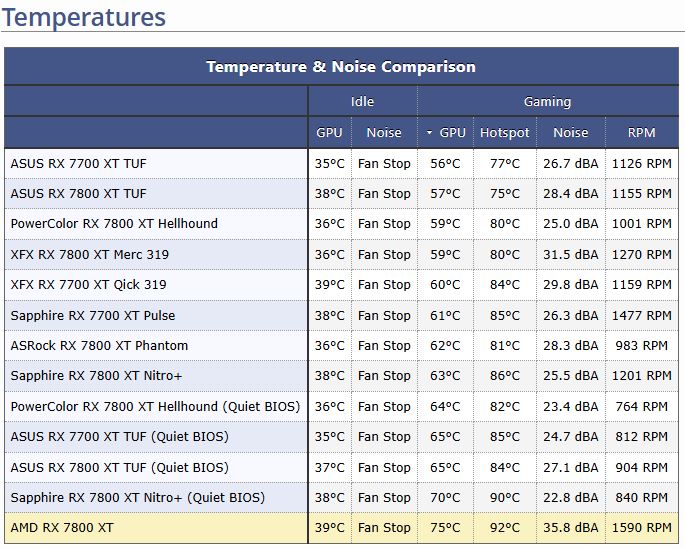Sort by the Hotspot column header
Viewport: 685px width, 549px height.
tap(505, 132)
